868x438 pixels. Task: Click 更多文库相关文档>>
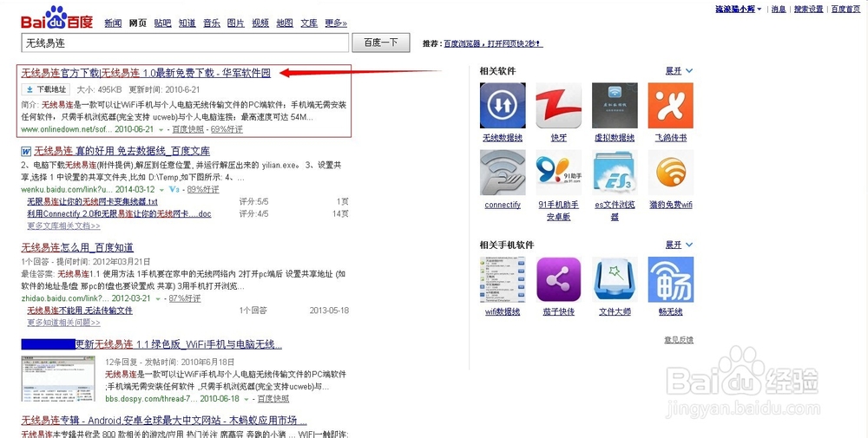point(63,226)
